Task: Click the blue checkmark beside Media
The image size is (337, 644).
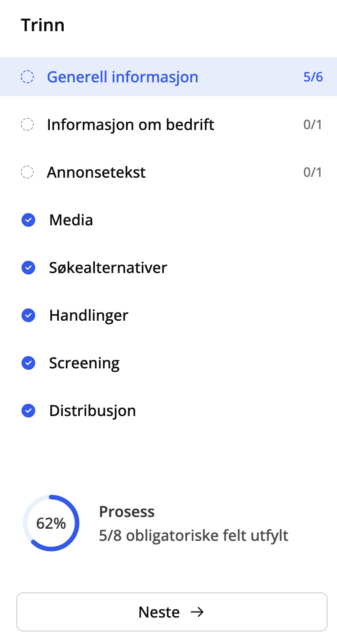Action: 28,220
